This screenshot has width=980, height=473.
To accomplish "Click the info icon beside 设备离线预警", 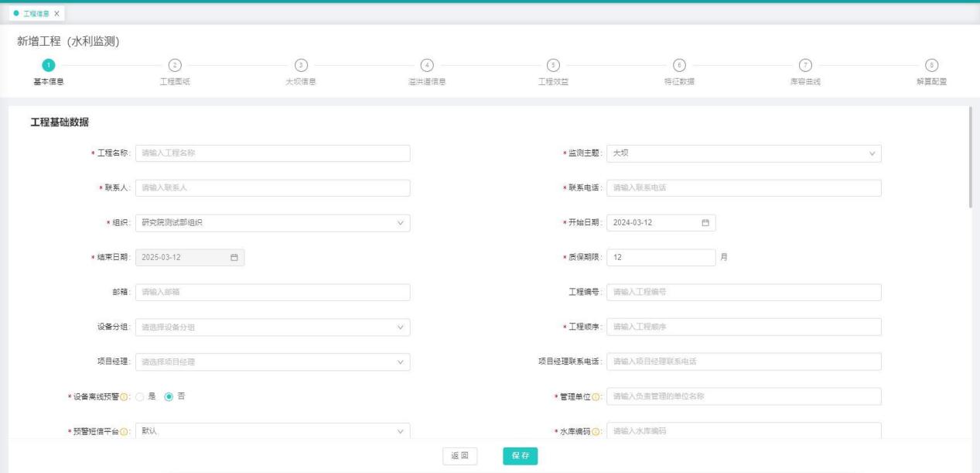I will coord(125,397).
